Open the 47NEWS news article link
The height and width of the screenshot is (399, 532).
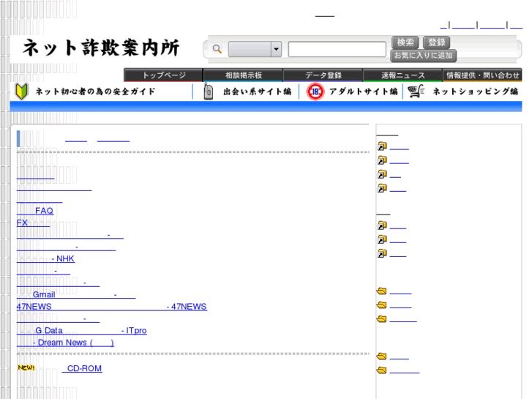pyautogui.click(x=112, y=307)
